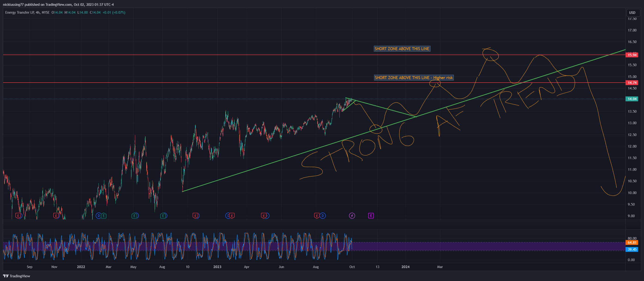Screen dimensions: 644x281
Task: Click the 2023 label on the time axis
Action: pos(217,267)
